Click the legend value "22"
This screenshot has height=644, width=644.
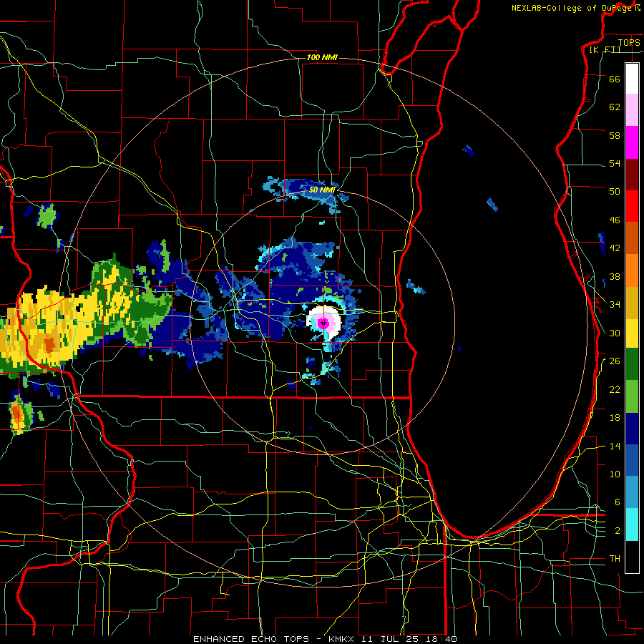coord(615,389)
